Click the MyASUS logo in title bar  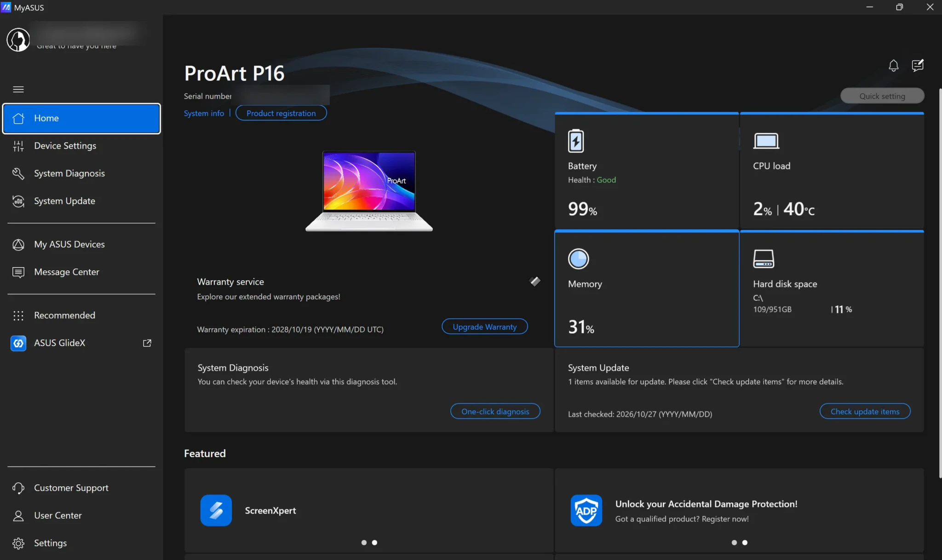[x=6, y=7]
